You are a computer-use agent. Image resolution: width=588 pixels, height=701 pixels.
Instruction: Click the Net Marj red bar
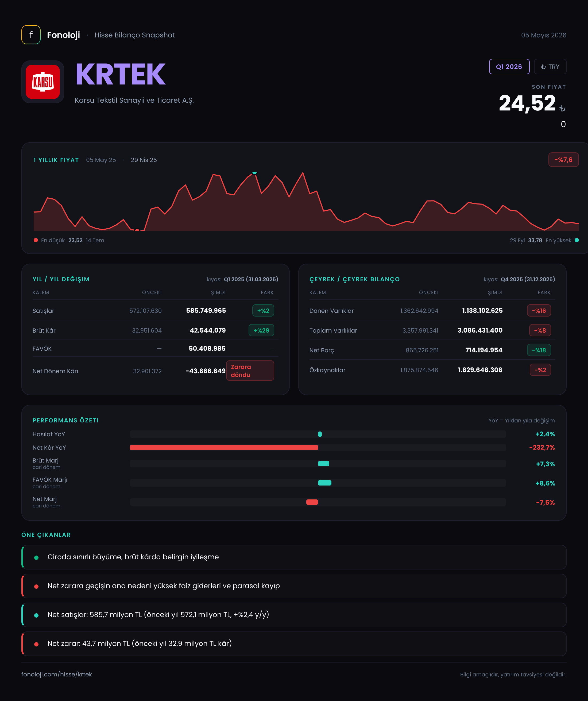click(x=312, y=502)
